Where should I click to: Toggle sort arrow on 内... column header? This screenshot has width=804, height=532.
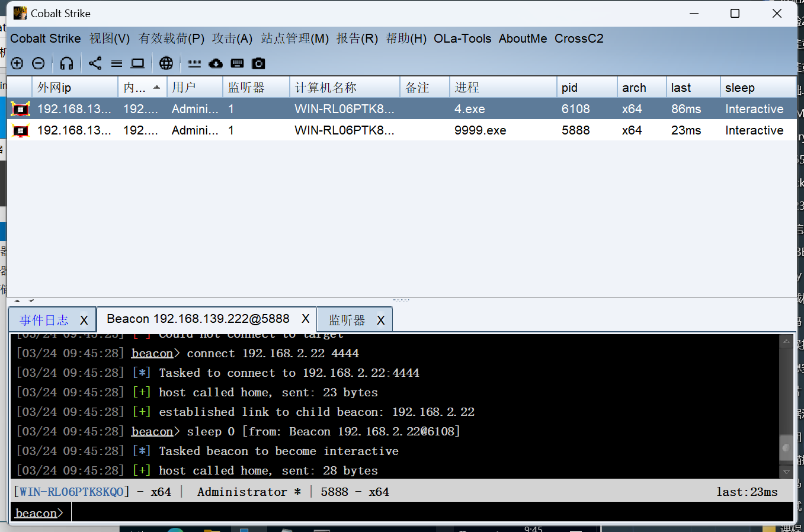coord(156,87)
